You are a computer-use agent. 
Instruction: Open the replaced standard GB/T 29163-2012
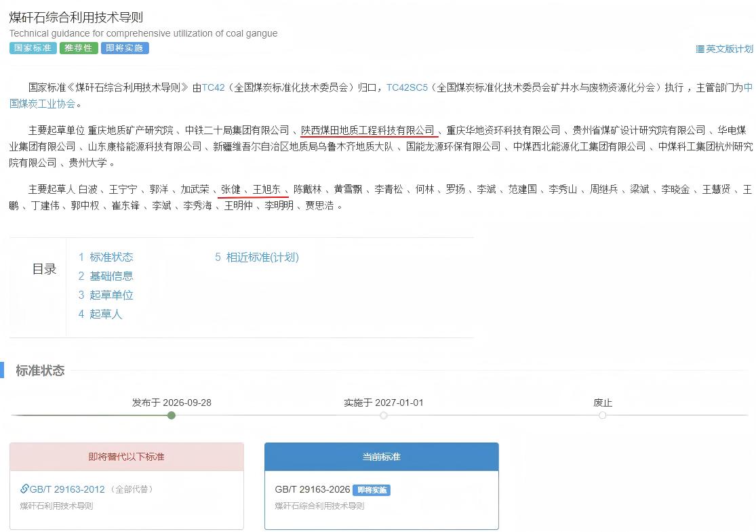67,489
